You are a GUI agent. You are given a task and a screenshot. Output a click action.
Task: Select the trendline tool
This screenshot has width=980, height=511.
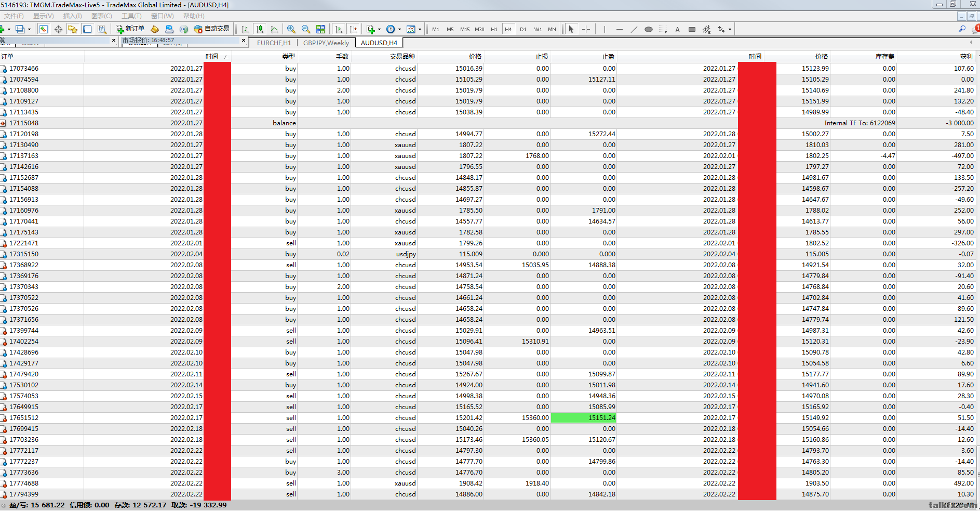[634, 29]
